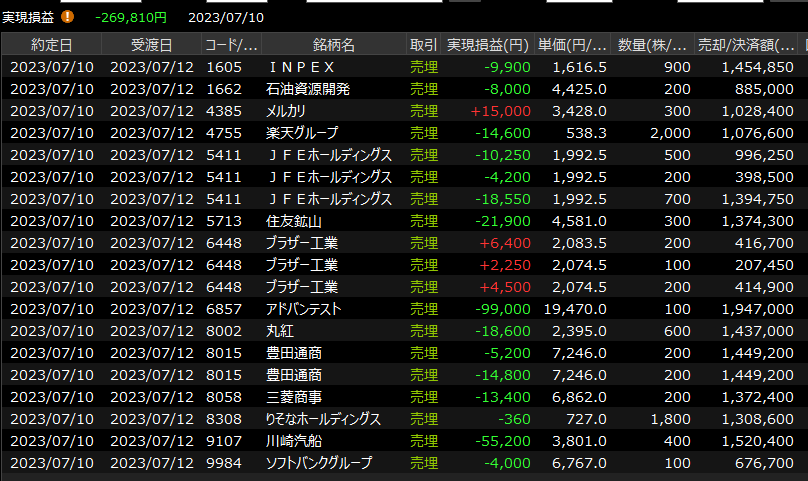Click the 取引 column header
This screenshot has height=481, width=808.
[423, 45]
